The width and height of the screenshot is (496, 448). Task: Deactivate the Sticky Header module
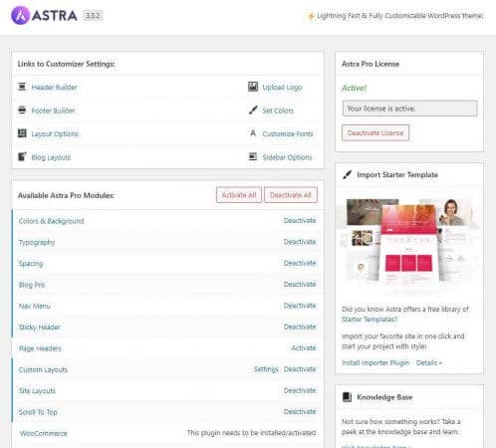click(x=300, y=327)
